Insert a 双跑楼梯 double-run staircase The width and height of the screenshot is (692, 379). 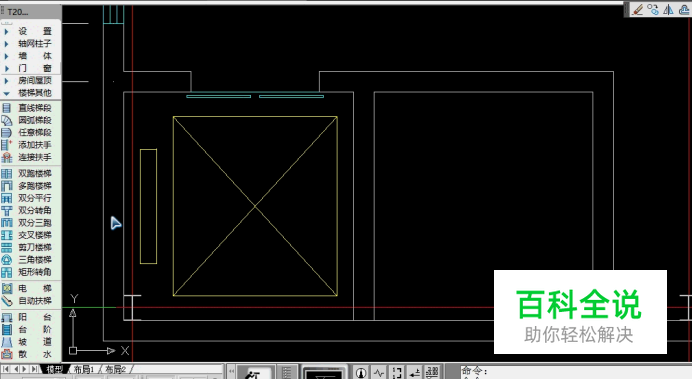27,173
